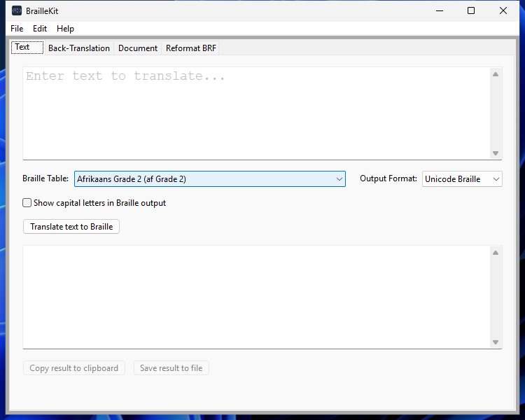Switch to the Document tab

138,48
